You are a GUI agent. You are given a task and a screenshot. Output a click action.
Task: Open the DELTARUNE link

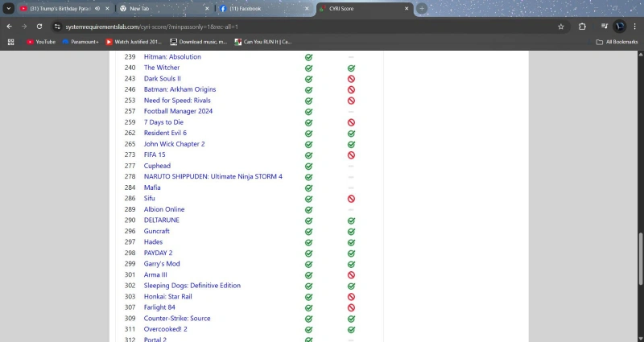pos(162,220)
